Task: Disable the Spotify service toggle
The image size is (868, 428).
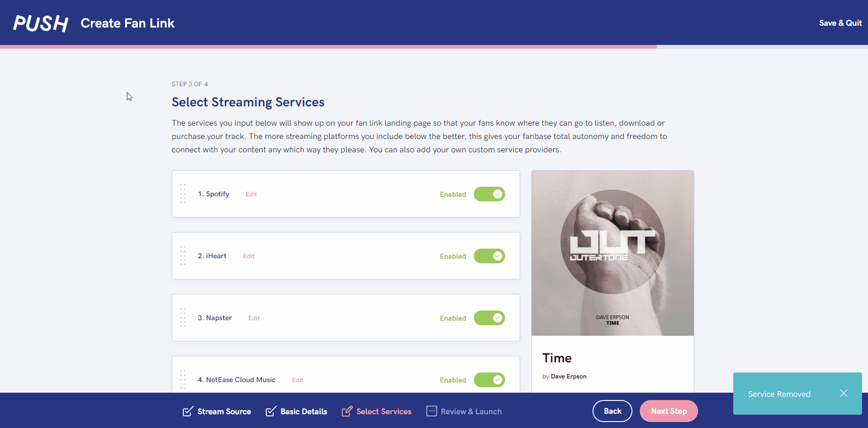Action: click(x=489, y=194)
